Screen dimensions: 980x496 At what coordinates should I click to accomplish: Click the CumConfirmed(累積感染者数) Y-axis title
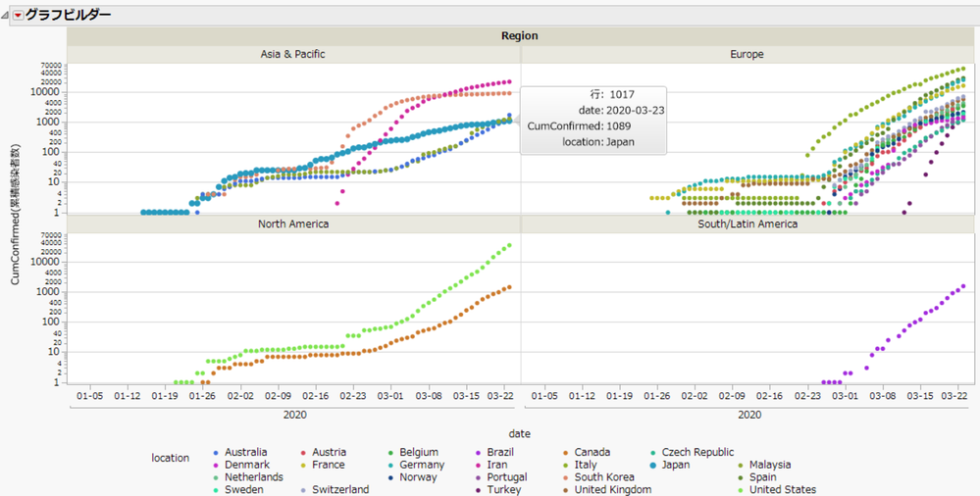point(15,215)
